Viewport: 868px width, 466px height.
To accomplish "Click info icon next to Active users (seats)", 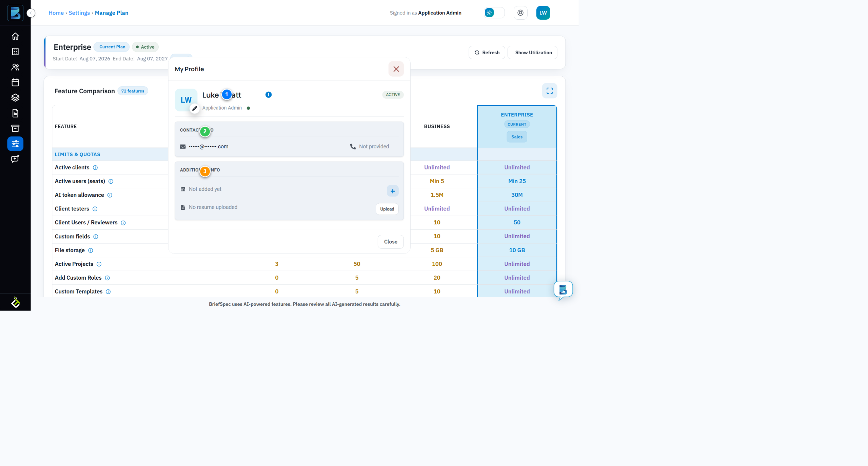I will point(111,182).
